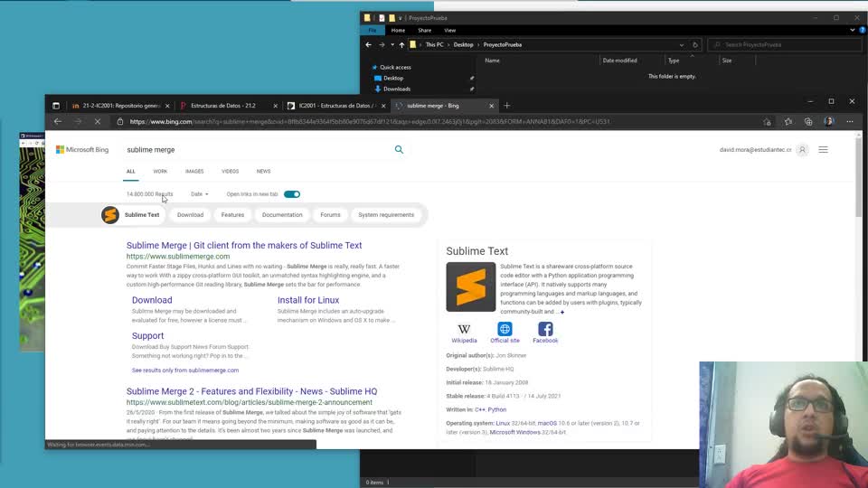This screenshot has height=488, width=868.
Task: Expand Sublime Text description with plus
Action: coord(561,312)
